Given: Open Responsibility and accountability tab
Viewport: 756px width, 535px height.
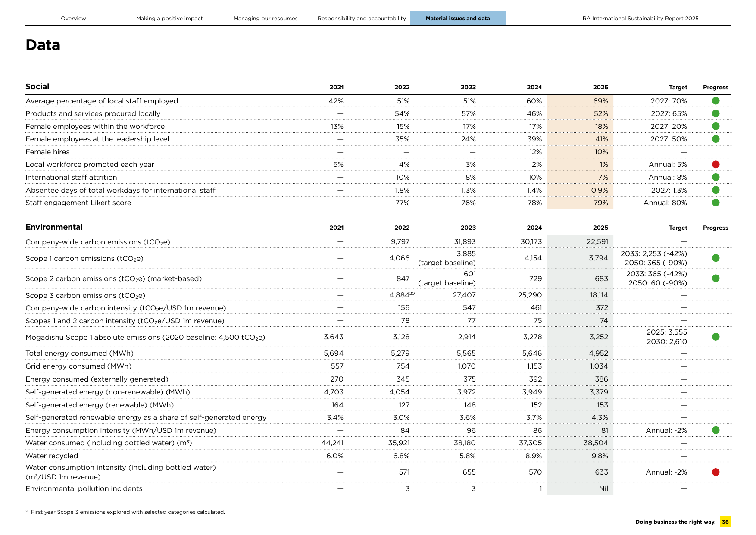Looking at the screenshot, I should pos(362,19).
